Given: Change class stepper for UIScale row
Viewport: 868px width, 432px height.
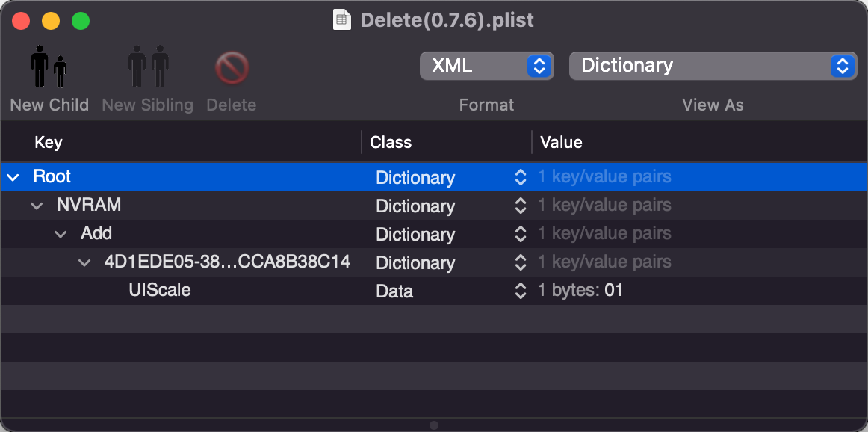Looking at the screenshot, I should [x=521, y=291].
